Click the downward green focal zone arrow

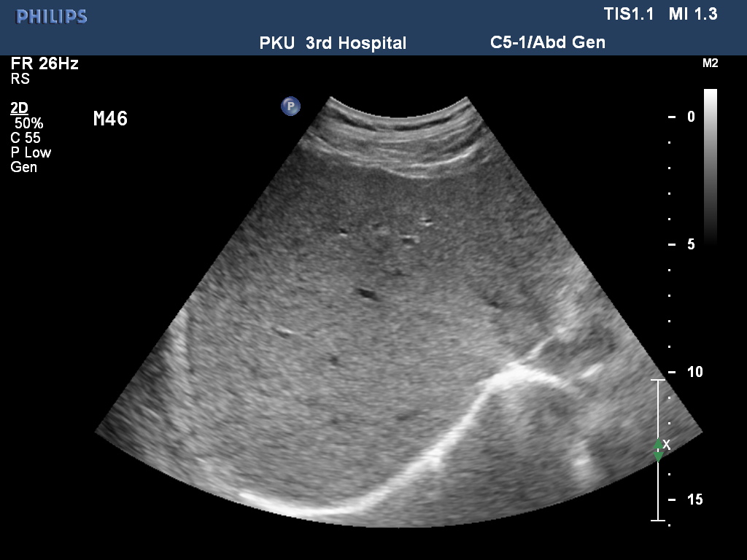coord(658,456)
